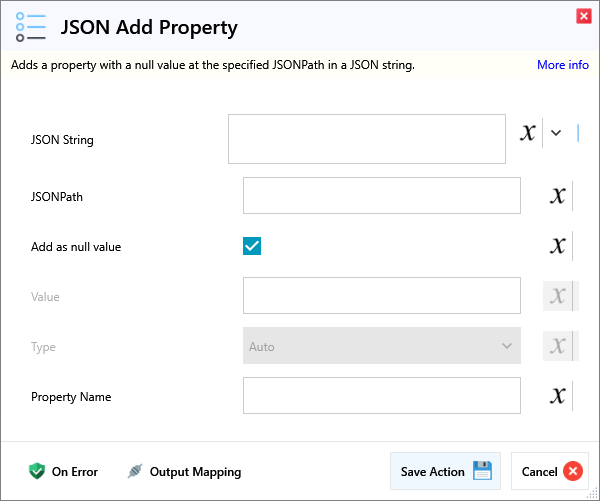
Task: Click the JSON Add Property header list icon
Action: pos(31,27)
